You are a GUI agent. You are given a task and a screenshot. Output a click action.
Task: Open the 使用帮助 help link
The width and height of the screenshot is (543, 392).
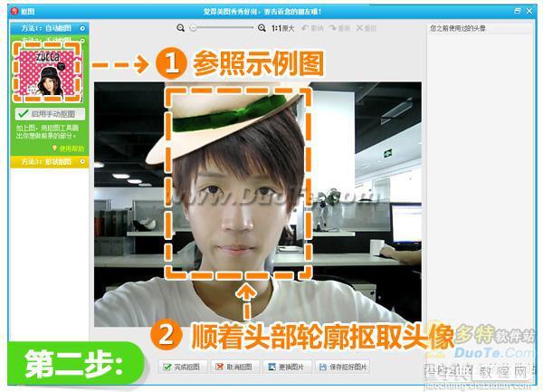click(x=69, y=148)
